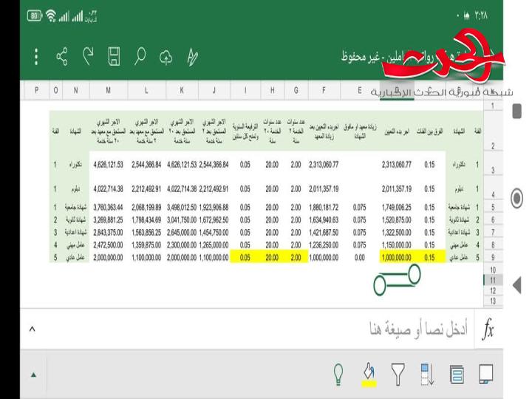Tap the cloud upload icon
532x399 pixels.
click(166, 58)
